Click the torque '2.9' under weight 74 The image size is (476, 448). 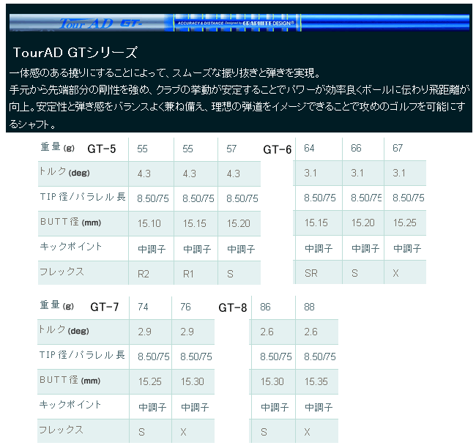point(144,332)
